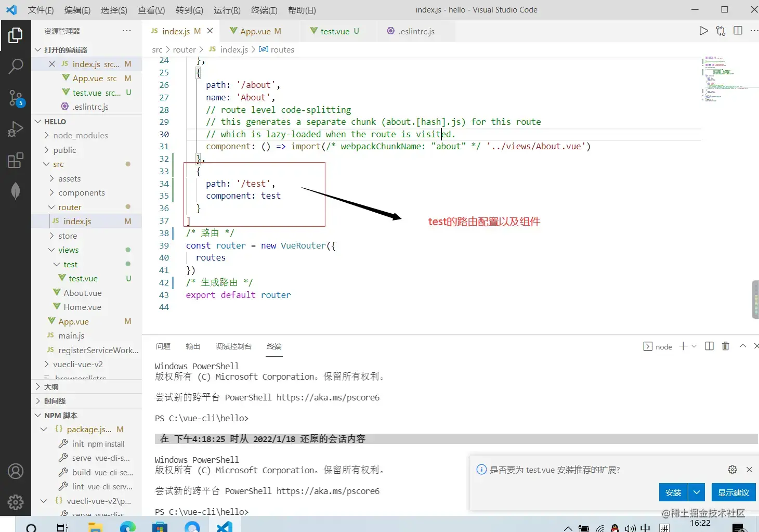Image resolution: width=759 pixels, height=532 pixels.
Task: Open notification settings gear
Action: pos(732,470)
